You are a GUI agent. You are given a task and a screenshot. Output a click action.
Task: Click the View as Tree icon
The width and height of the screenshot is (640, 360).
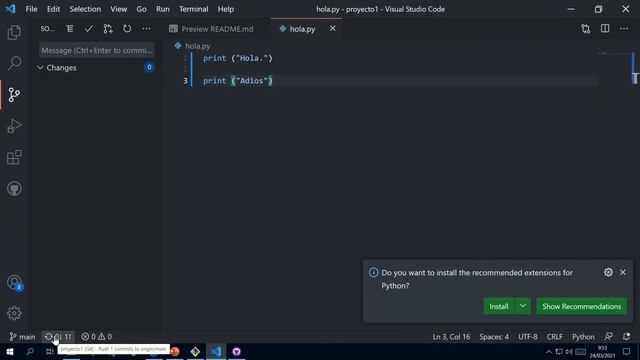tap(70, 29)
